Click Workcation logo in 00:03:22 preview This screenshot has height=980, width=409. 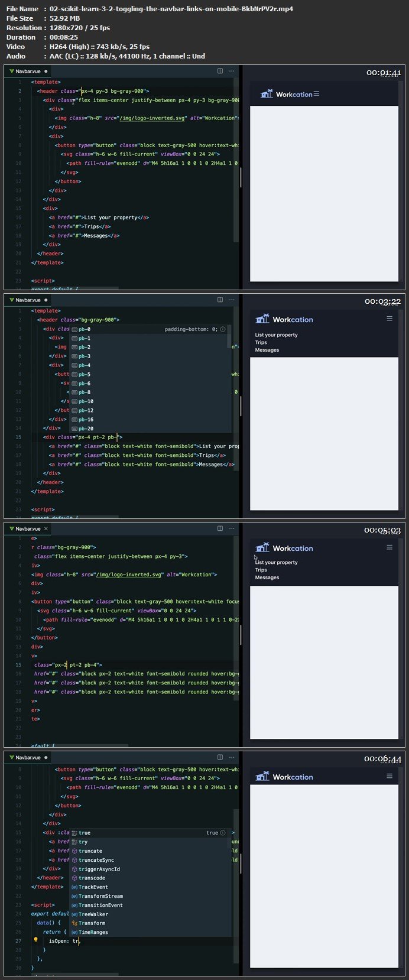[284, 319]
